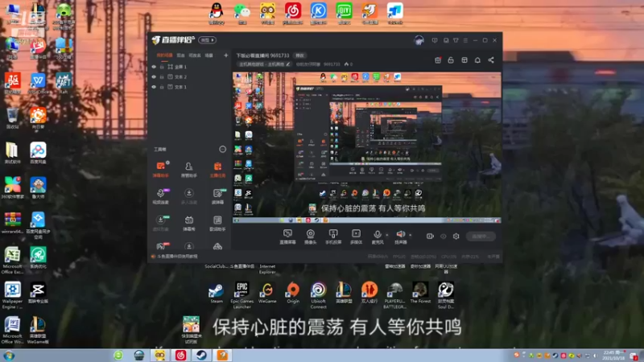Open the 读弹幕 tool with NEW badge
The width and height of the screenshot is (644, 362).
217,196
